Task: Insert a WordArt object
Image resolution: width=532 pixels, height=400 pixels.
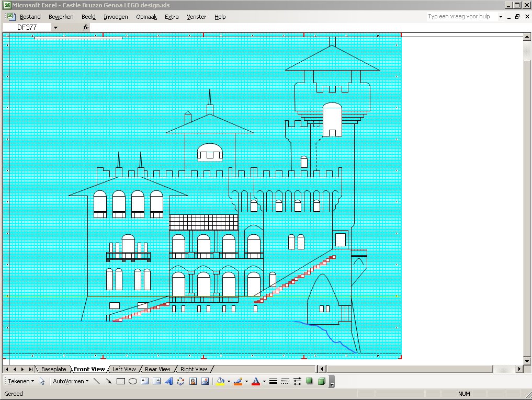Action: 169,381
